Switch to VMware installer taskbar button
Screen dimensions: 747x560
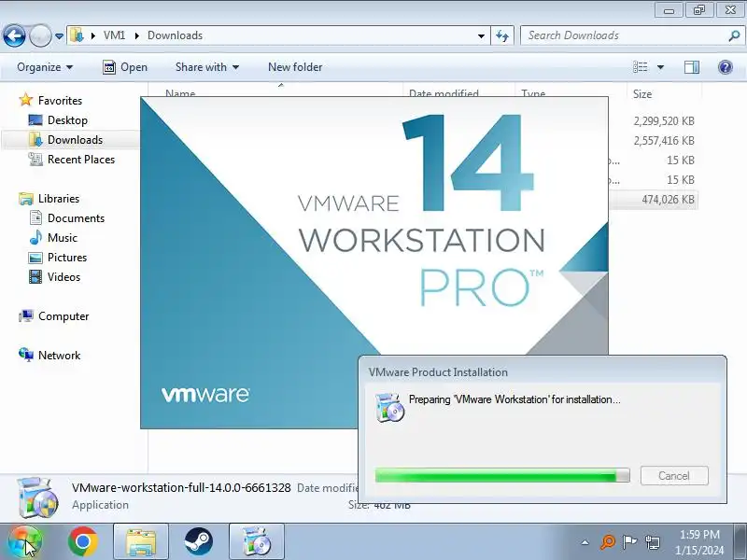click(x=256, y=542)
